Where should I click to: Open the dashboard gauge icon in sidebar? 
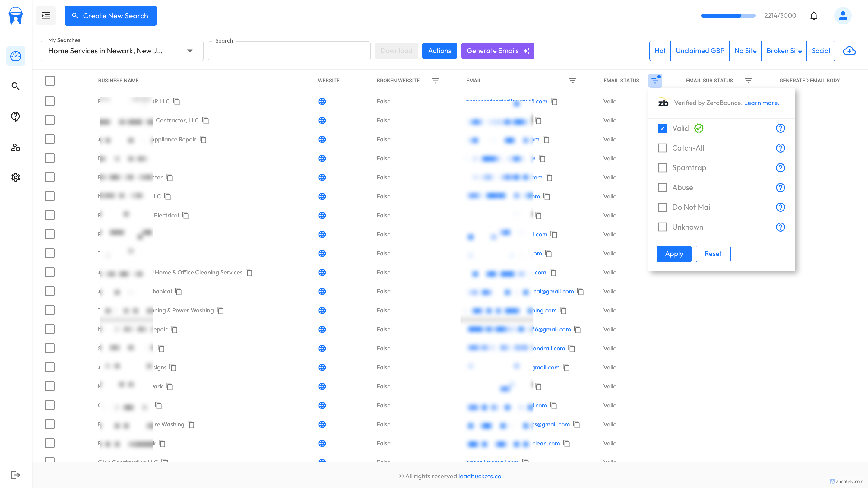point(15,56)
